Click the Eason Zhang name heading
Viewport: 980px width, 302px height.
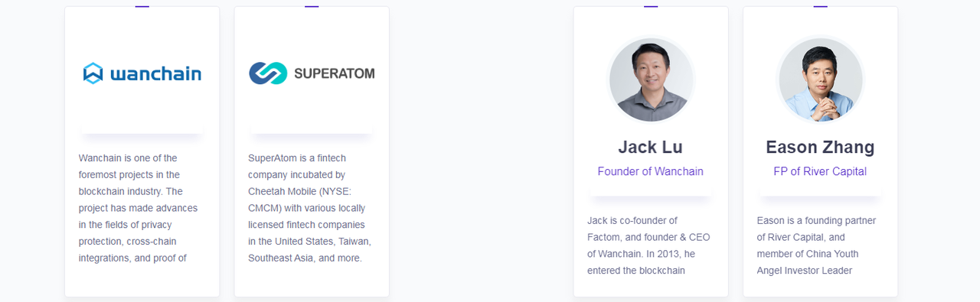820,147
